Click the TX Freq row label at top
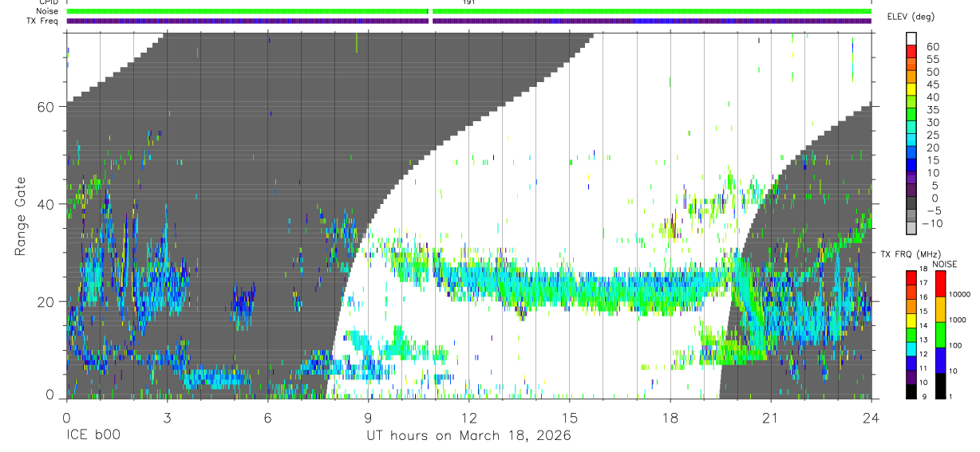This screenshot has height=452, width=980. 41,21
